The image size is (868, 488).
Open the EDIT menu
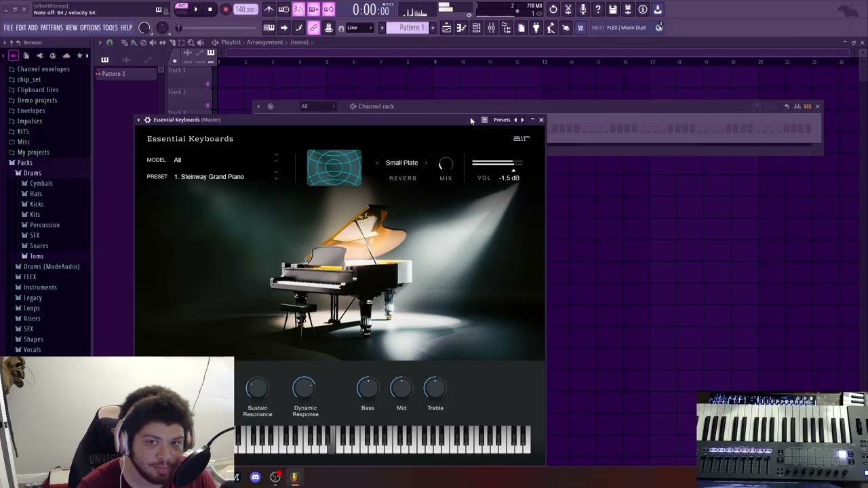(x=21, y=28)
